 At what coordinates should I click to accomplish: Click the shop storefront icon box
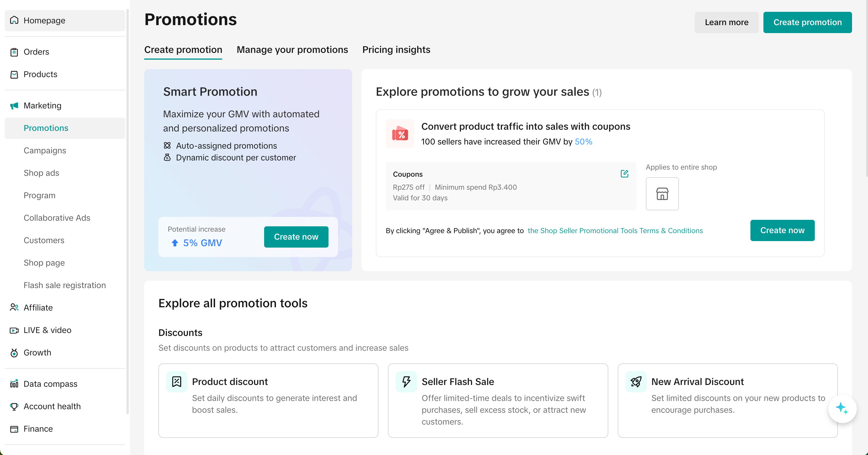[x=662, y=194]
